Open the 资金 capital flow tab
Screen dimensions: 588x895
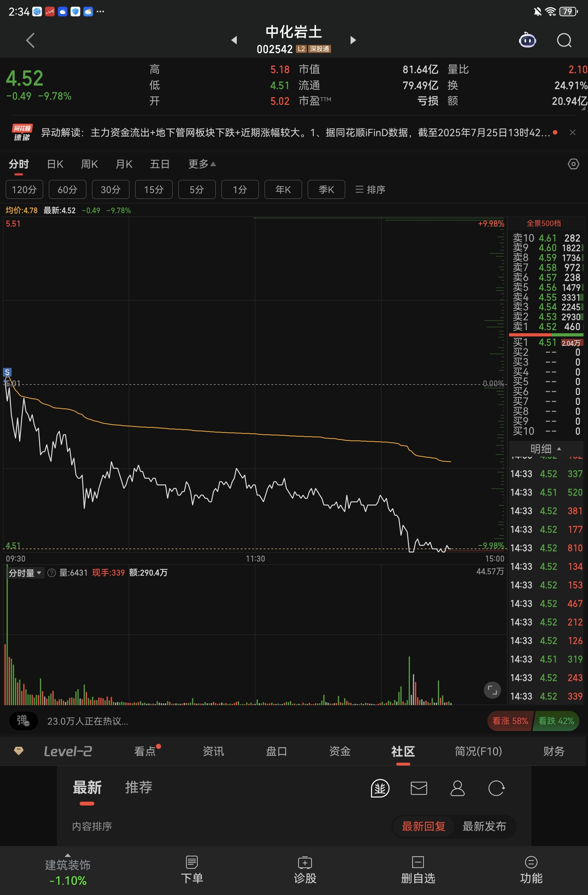340,751
